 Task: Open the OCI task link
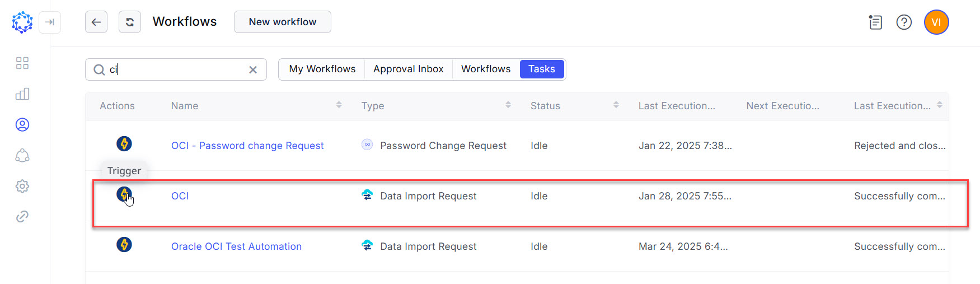[x=180, y=196]
